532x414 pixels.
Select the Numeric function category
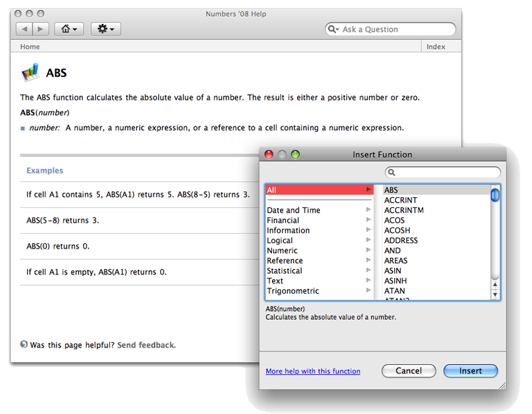319,251
